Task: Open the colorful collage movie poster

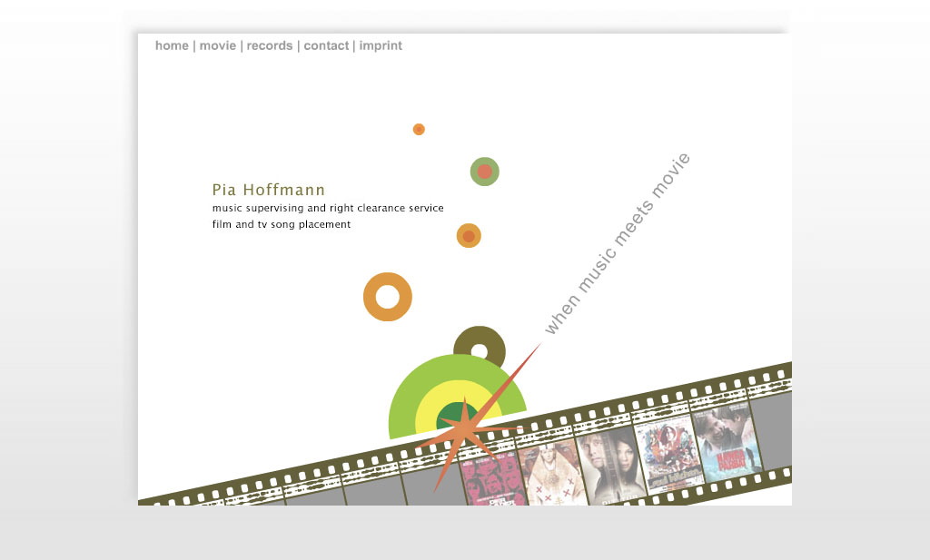Action: [x=669, y=453]
